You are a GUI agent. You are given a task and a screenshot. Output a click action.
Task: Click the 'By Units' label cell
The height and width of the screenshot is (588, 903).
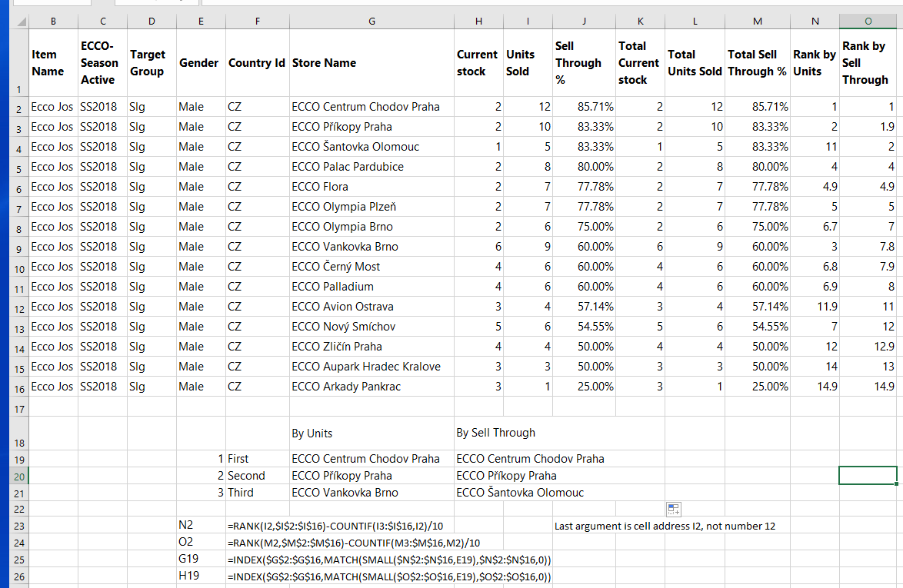pos(372,434)
